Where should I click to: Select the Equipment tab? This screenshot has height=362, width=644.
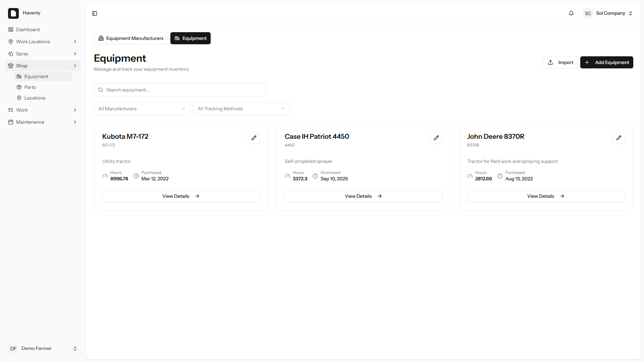[191, 38]
